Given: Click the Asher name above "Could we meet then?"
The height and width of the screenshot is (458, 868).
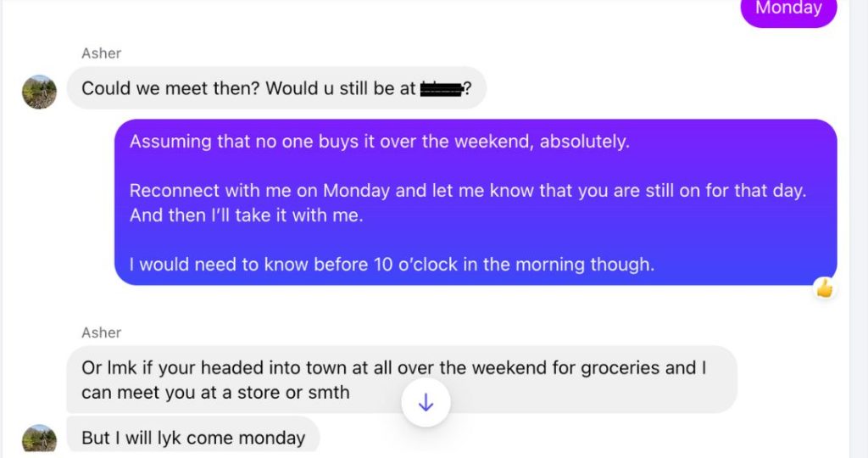Looking at the screenshot, I should [101, 53].
